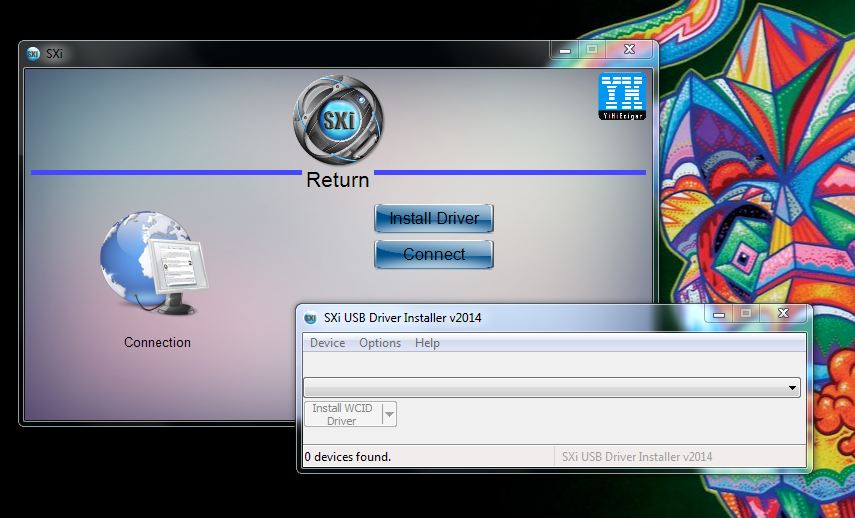Close the SXi USB Driver Installer window
855x518 pixels.
(783, 314)
